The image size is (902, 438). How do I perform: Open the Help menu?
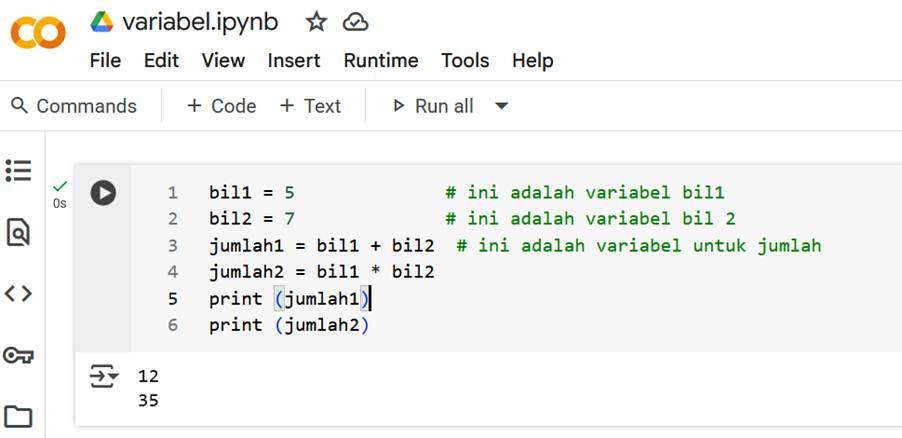(533, 60)
